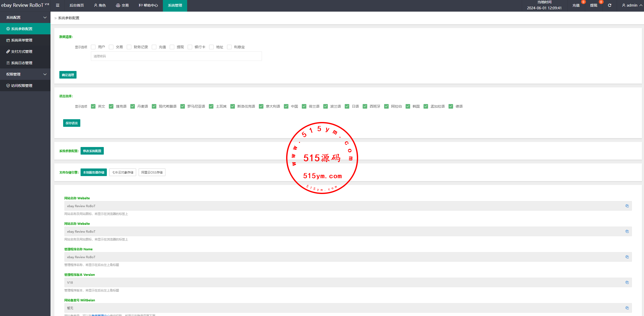
Task: Switch to 后台首页 top menu
Action: [77, 5]
